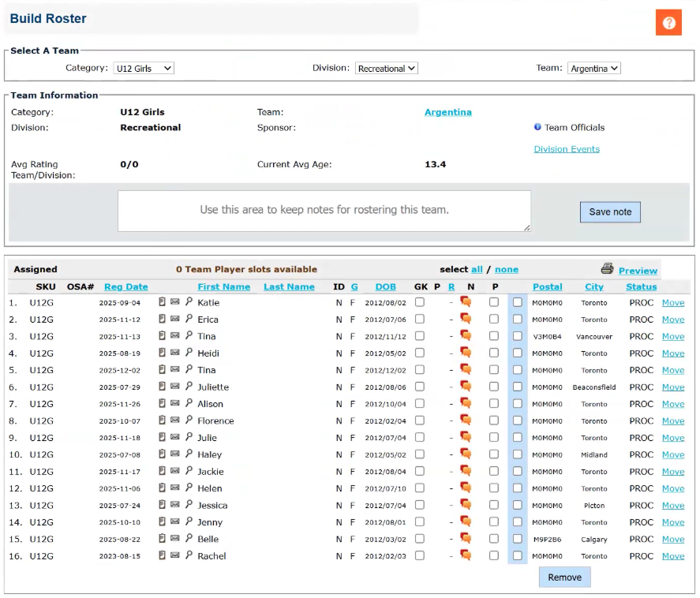Open the notes speech bubble for Juliette
Screen dimensions: 700x598
[x=466, y=387]
